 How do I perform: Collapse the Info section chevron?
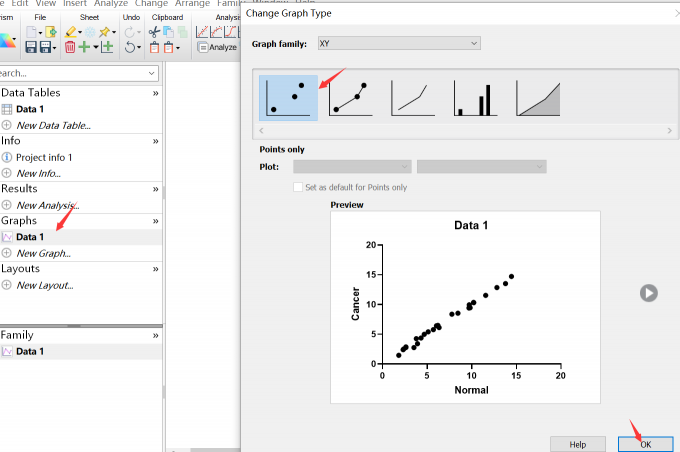[x=155, y=141]
